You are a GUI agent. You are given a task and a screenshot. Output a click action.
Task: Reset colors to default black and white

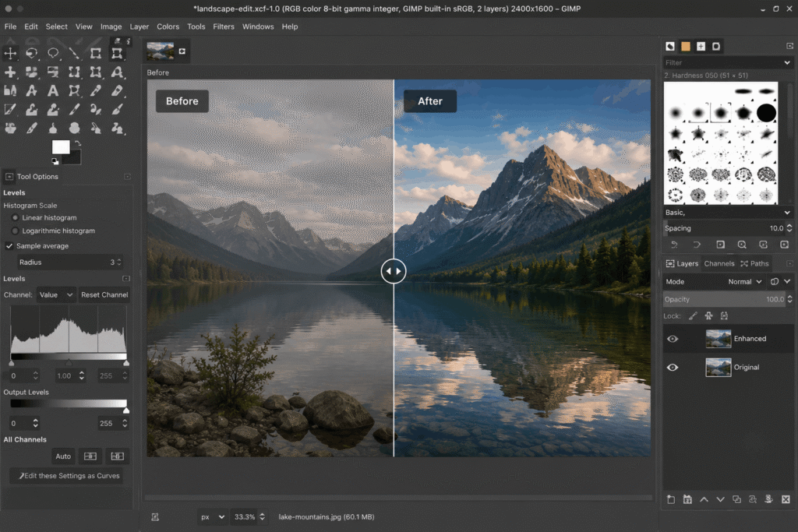(55, 161)
